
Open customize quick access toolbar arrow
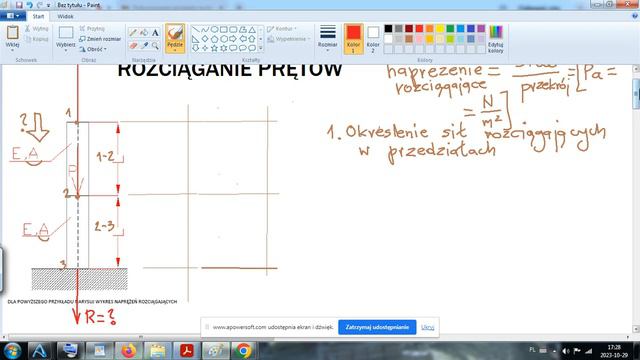(49, 5)
